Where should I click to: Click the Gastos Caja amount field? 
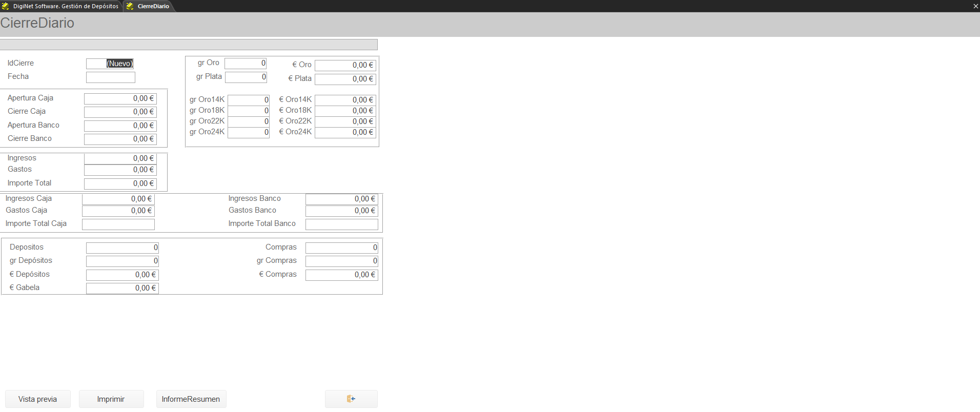(118, 211)
